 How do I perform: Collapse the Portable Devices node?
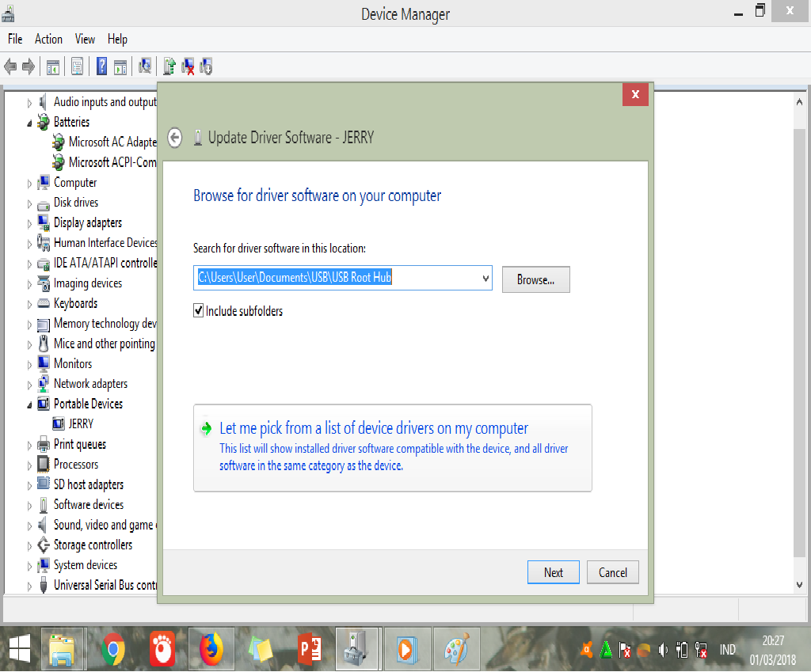point(29,404)
